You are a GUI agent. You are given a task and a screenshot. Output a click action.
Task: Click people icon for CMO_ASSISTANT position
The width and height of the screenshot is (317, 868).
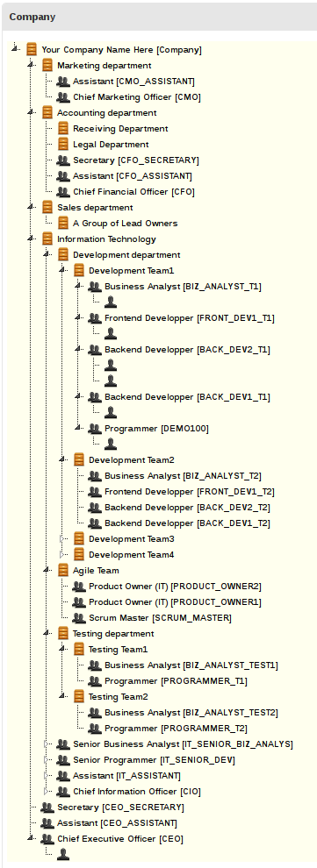pyautogui.click(x=63, y=82)
